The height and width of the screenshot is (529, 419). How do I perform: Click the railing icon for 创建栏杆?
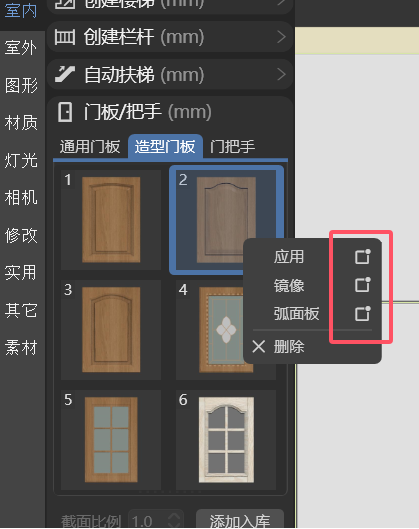(65, 37)
